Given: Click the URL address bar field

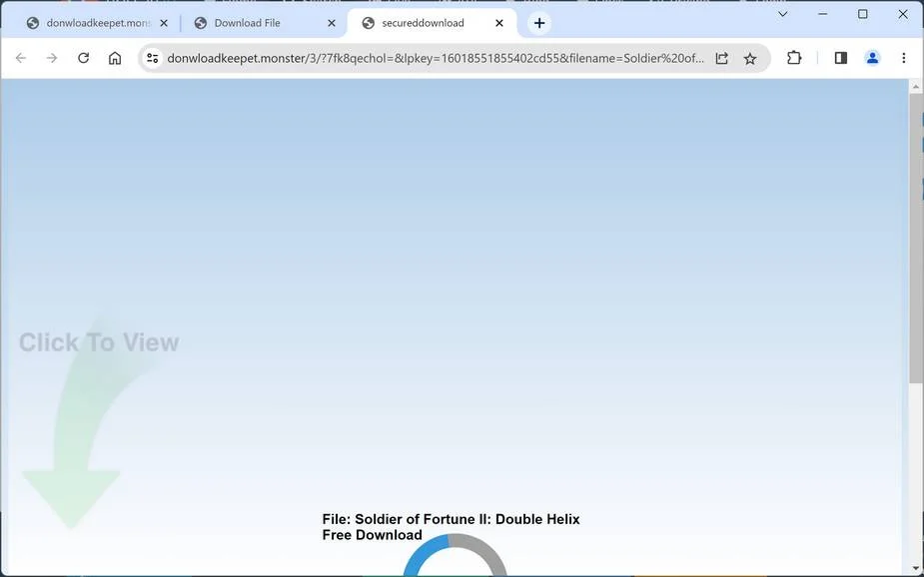Looking at the screenshot, I should 435,58.
